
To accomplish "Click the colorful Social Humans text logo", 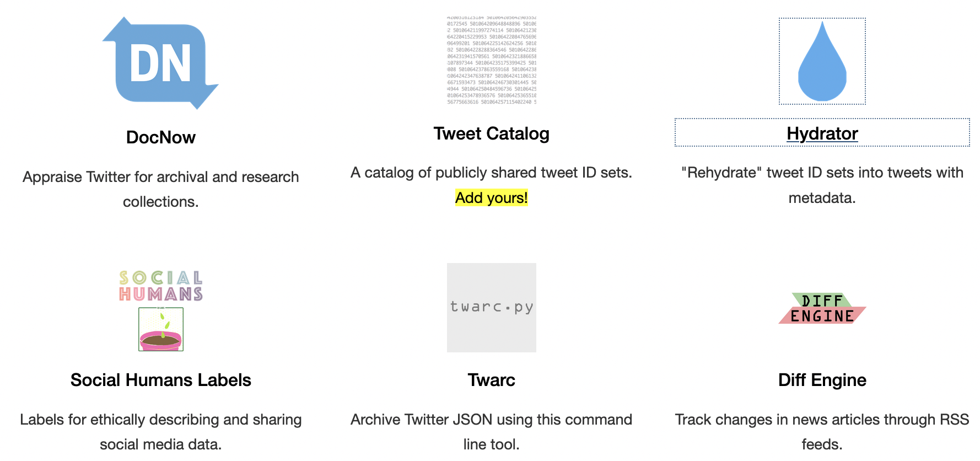I will click(x=161, y=286).
